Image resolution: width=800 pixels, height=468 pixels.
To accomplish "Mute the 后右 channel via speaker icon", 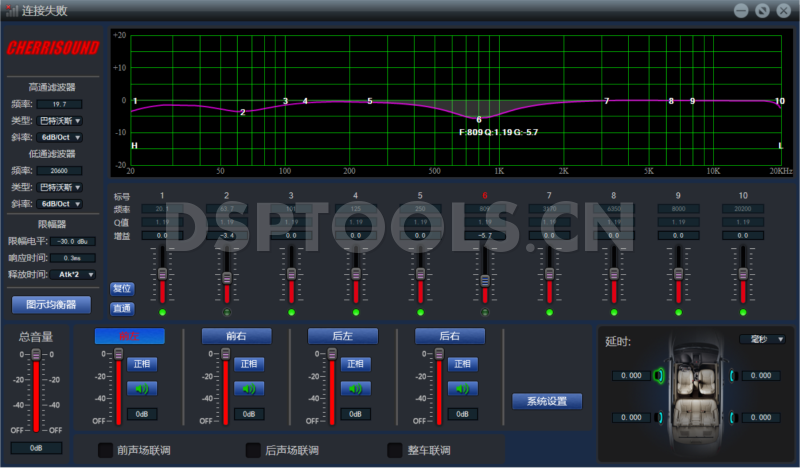I will (462, 388).
